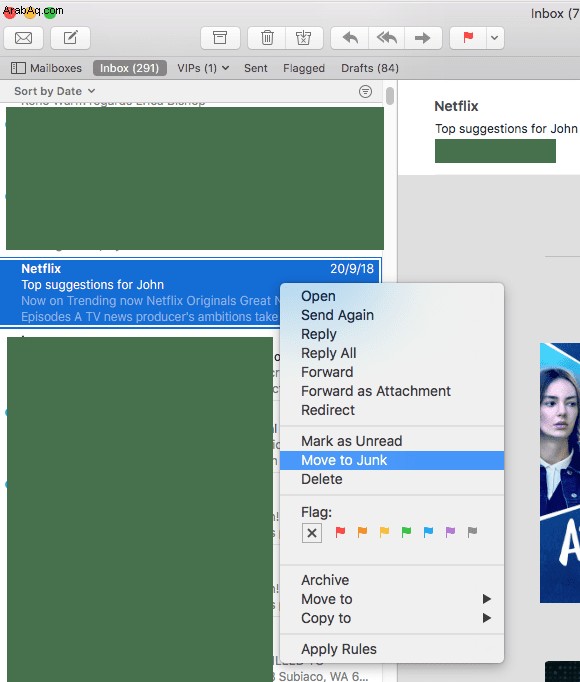The width and height of the screenshot is (580, 682).
Task: Apply the green flag
Action: [x=406, y=532]
